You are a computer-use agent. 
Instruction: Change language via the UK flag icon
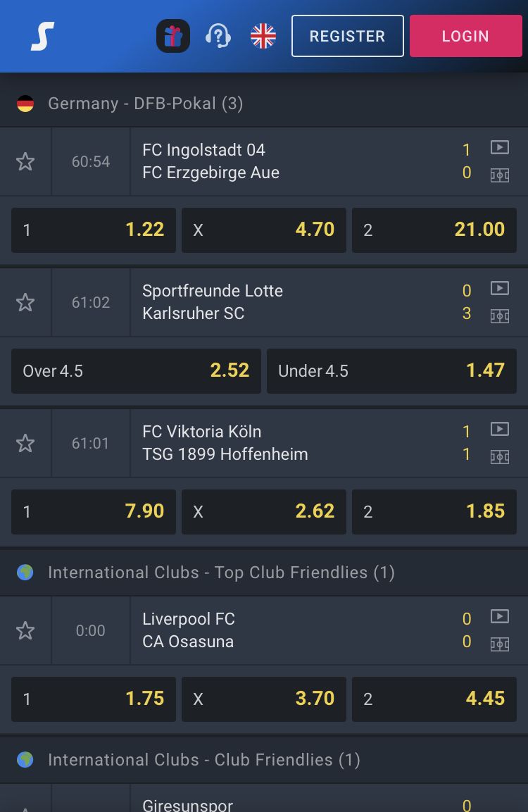263,36
